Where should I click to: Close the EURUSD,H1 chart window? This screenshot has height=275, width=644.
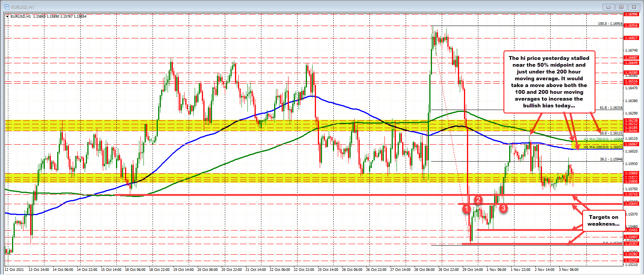point(634,7)
